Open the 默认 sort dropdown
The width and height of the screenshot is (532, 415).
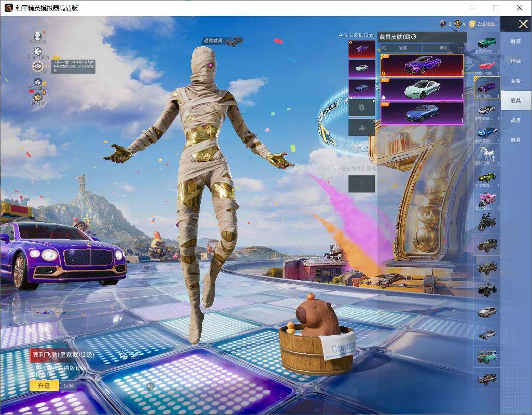[444, 48]
